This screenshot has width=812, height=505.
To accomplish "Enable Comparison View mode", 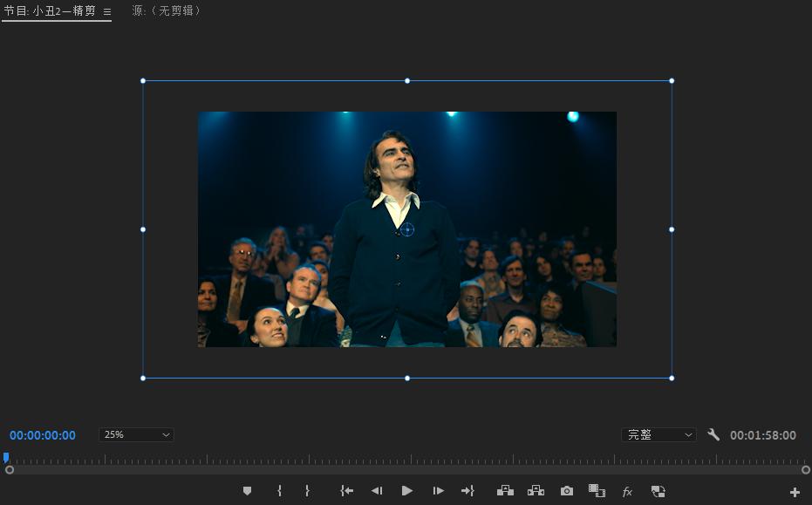I will pyautogui.click(x=597, y=490).
